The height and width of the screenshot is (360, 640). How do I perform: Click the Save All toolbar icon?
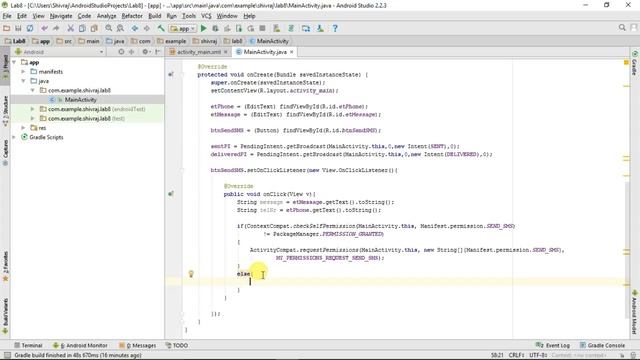(18, 28)
